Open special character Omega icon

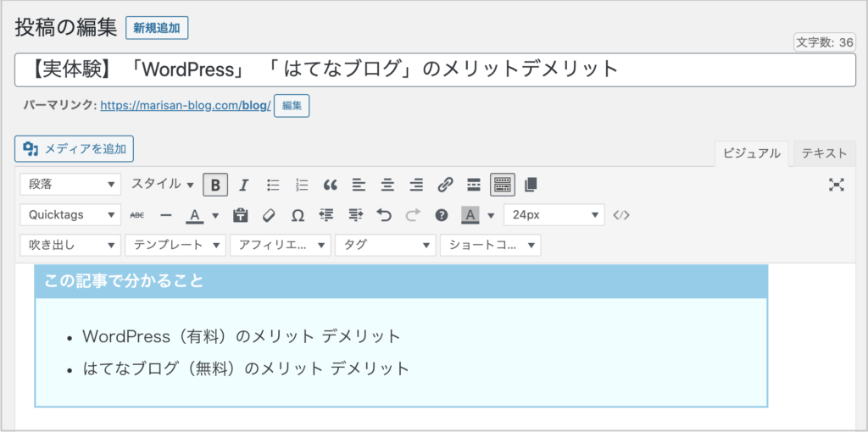click(x=298, y=215)
